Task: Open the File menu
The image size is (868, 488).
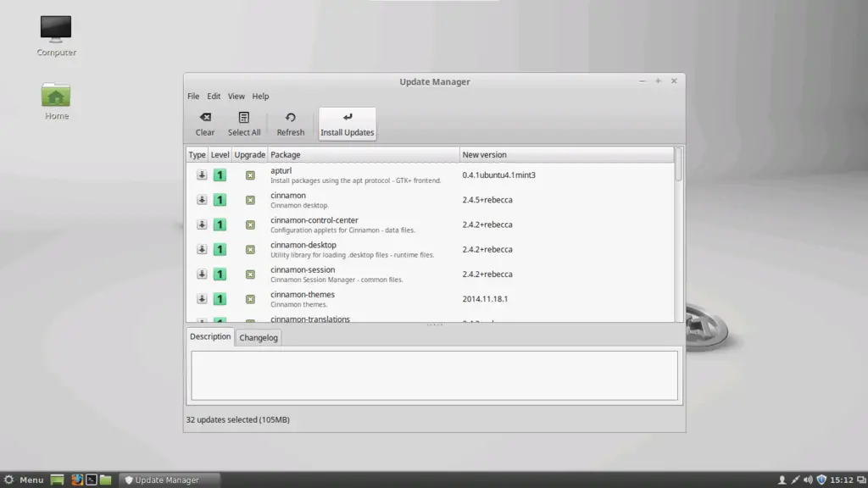Action: (193, 97)
